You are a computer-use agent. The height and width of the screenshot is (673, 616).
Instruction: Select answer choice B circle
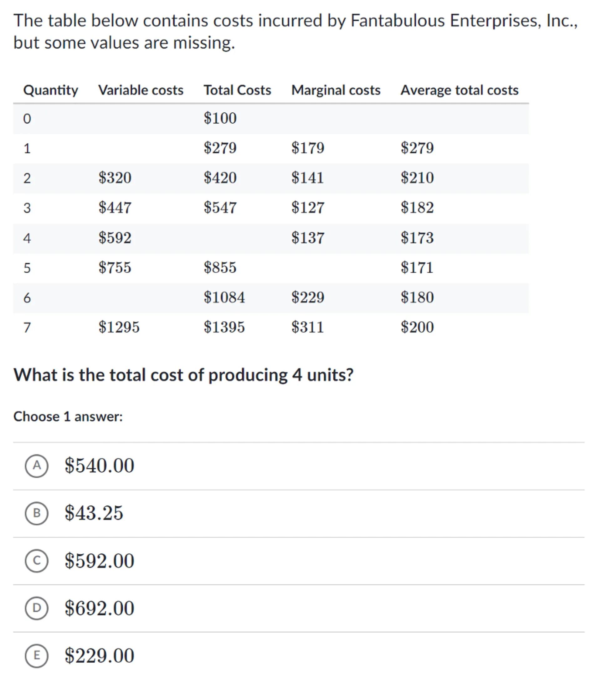click(x=37, y=513)
